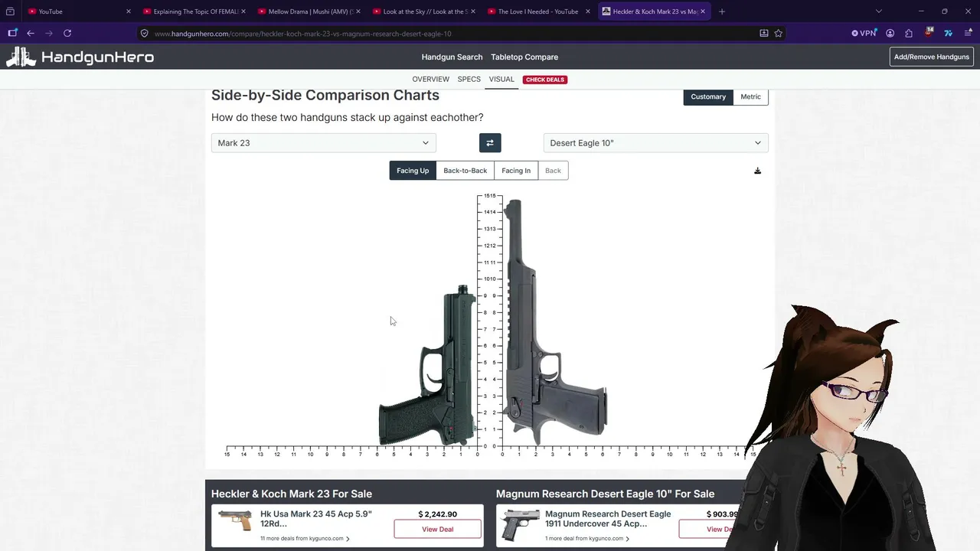View Deal for Hk Usa Mark 23
The width and height of the screenshot is (980, 551).
(438, 530)
